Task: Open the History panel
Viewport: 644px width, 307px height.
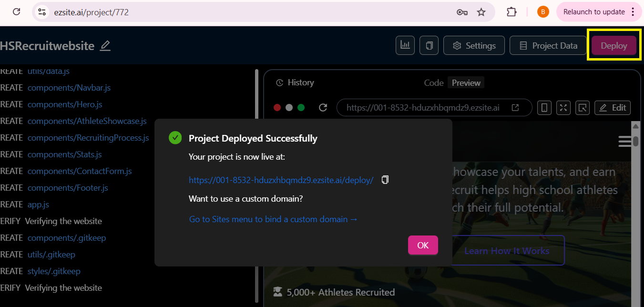Action: 295,83
